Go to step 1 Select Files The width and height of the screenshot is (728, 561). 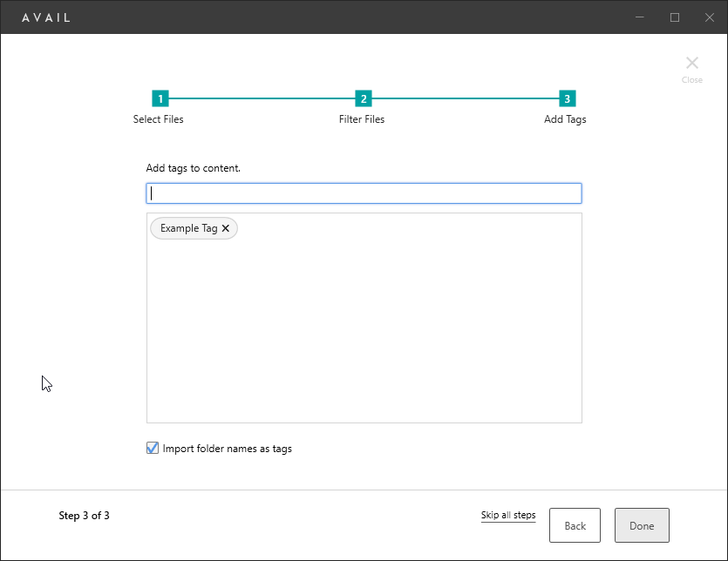(160, 98)
